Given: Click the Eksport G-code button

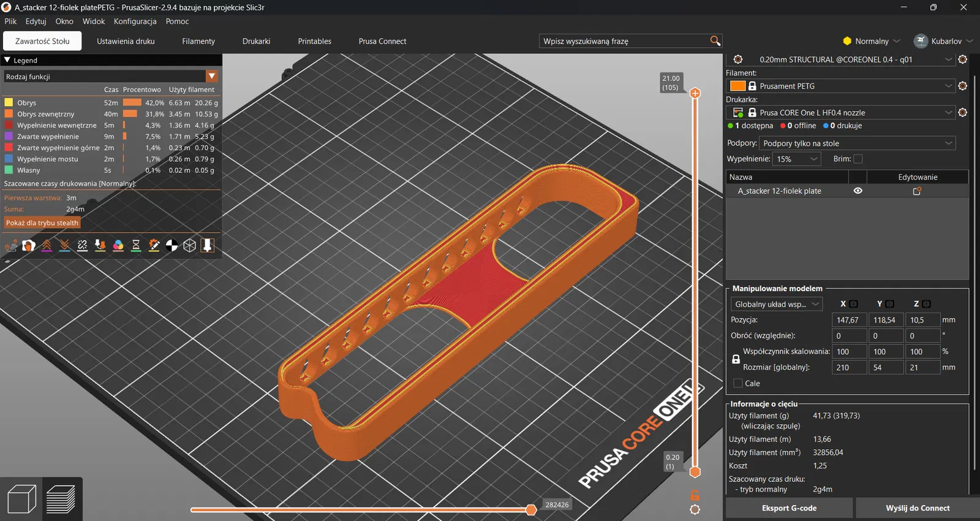Looking at the screenshot, I should 789,508.
